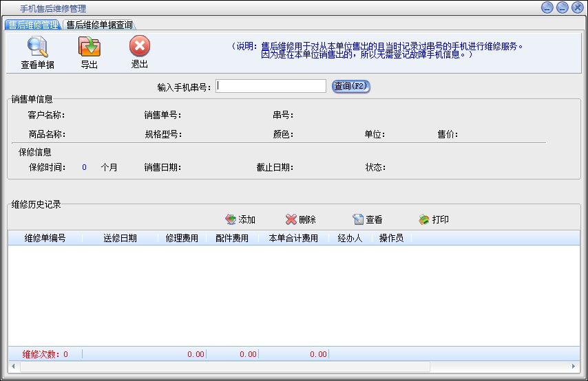Image resolution: width=588 pixels, height=381 pixels.
Task: Switch to 售后维修单据查询 tab
Action: pos(100,25)
